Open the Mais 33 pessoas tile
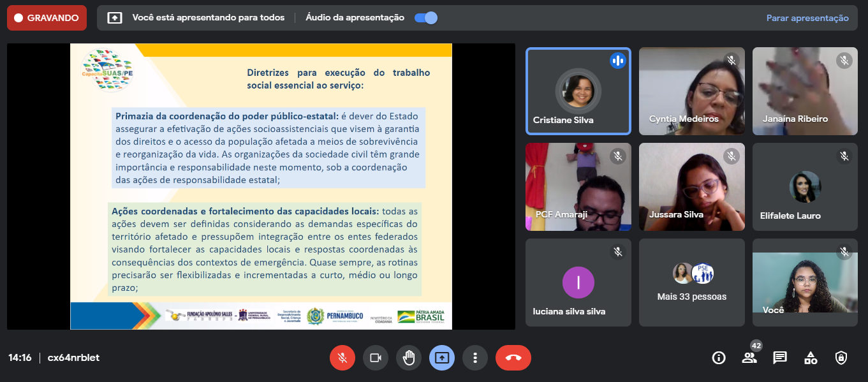 [x=691, y=283]
